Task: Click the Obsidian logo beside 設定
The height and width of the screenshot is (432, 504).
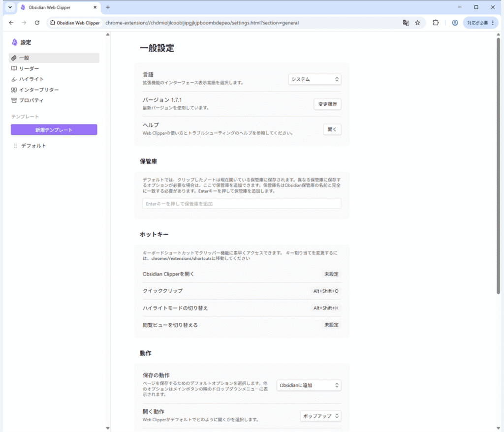Action: (x=14, y=42)
